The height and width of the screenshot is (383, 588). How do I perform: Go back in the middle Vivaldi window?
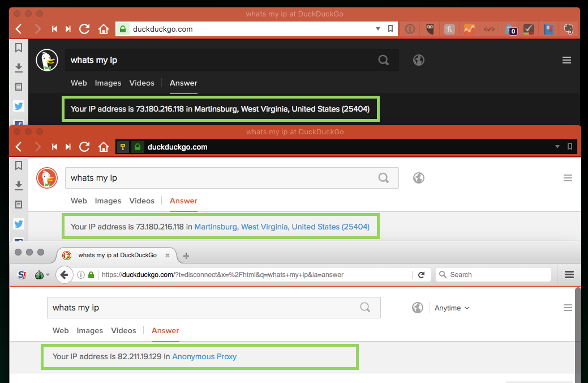click(x=19, y=147)
